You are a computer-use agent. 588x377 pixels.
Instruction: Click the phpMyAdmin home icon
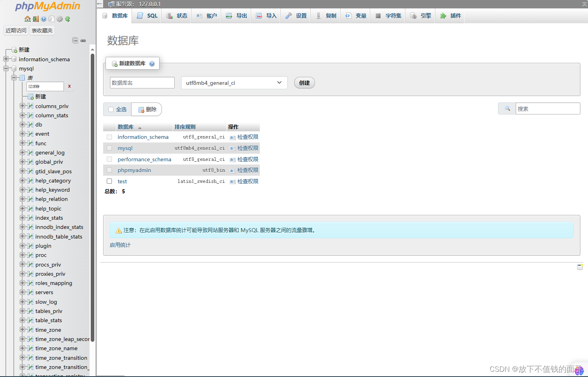point(28,19)
